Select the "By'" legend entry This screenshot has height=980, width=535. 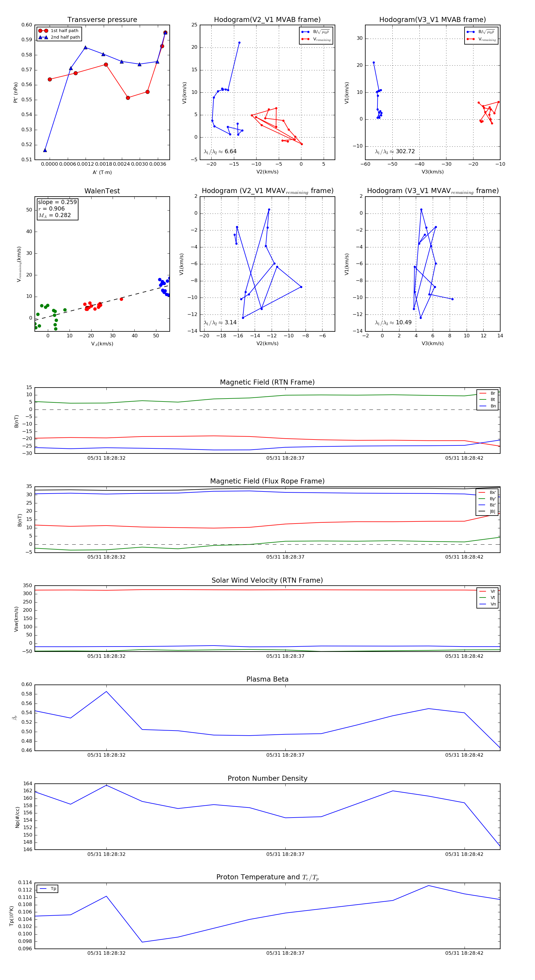(x=487, y=499)
